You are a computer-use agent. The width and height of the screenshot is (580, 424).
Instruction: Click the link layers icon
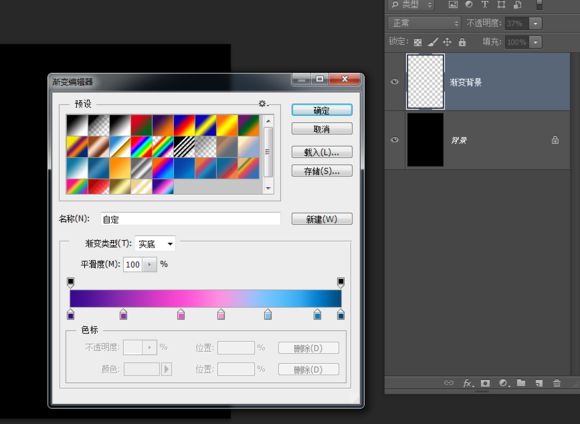pos(449,383)
